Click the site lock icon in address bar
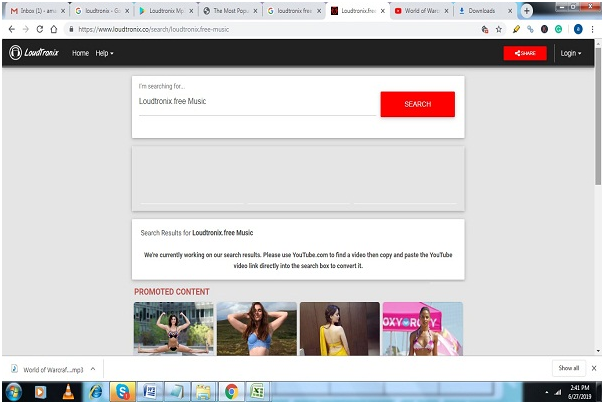 coord(71,29)
